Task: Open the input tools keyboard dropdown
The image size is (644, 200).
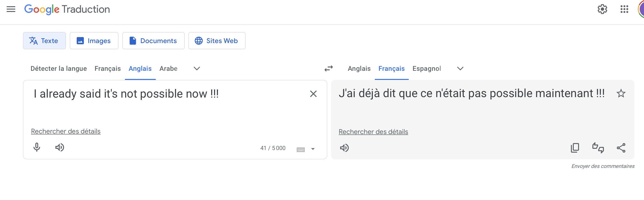Action: point(313,149)
